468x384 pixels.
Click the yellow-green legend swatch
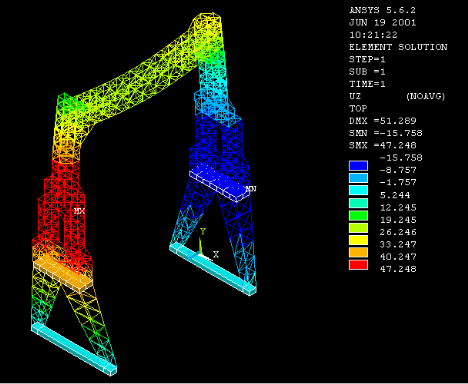358,228
